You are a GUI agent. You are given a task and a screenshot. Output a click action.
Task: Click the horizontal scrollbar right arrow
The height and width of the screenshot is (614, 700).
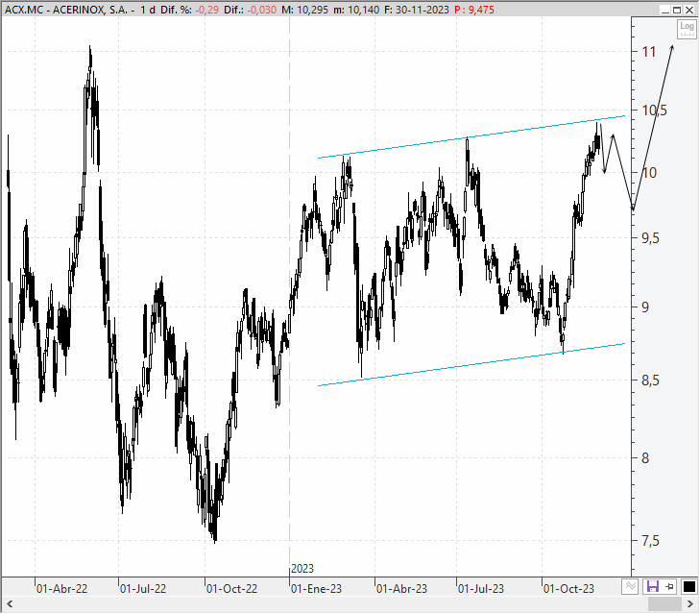pyautogui.click(x=690, y=604)
